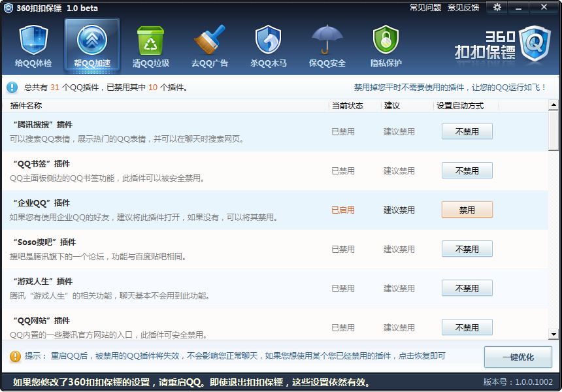Click the 一键优化 button
This screenshot has width=562, height=392.
(518, 357)
